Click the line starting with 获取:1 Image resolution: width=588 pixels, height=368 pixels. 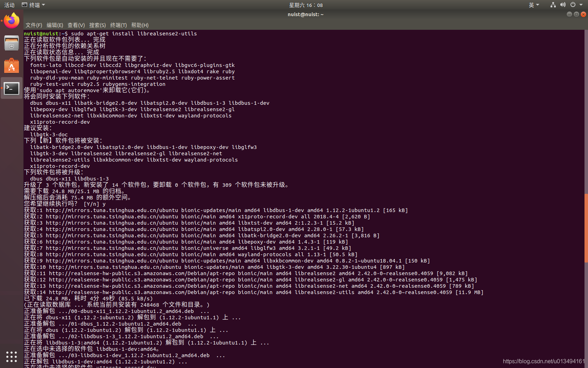216,210
